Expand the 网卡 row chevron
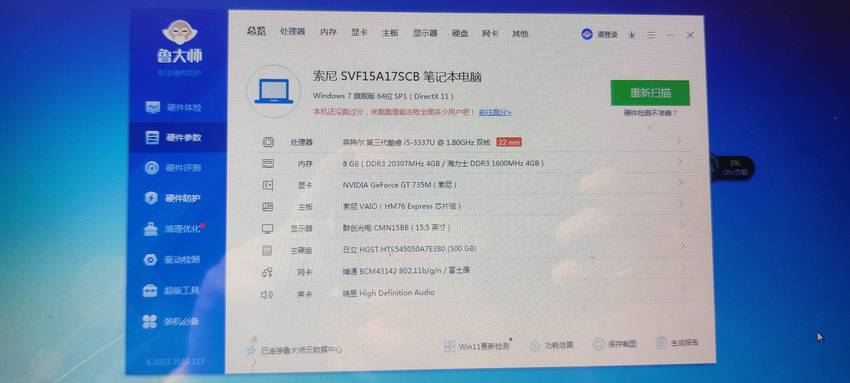Image resolution: width=850 pixels, height=383 pixels. (x=683, y=267)
